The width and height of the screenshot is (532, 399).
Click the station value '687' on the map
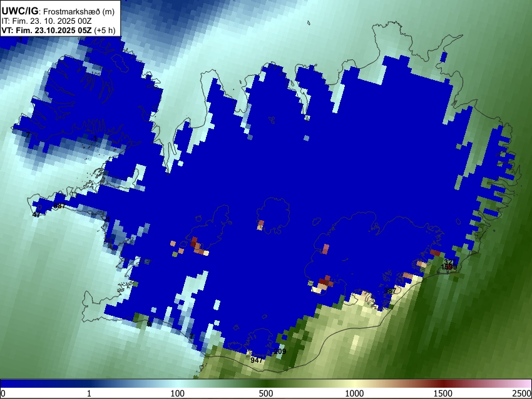59,206
